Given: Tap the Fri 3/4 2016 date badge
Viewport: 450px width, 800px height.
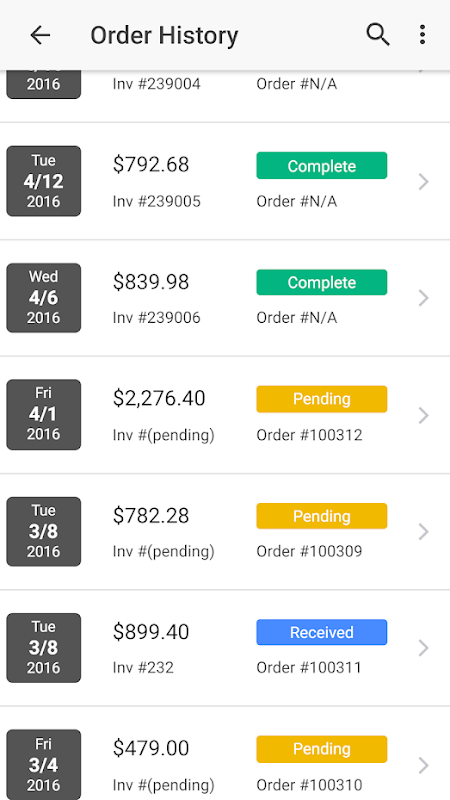Looking at the screenshot, I should click(x=43, y=764).
